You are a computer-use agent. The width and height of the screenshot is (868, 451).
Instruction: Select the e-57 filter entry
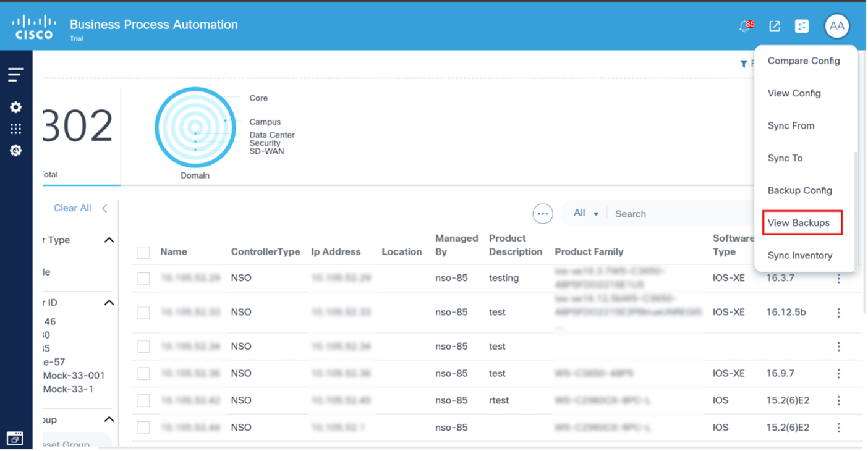[54, 362]
